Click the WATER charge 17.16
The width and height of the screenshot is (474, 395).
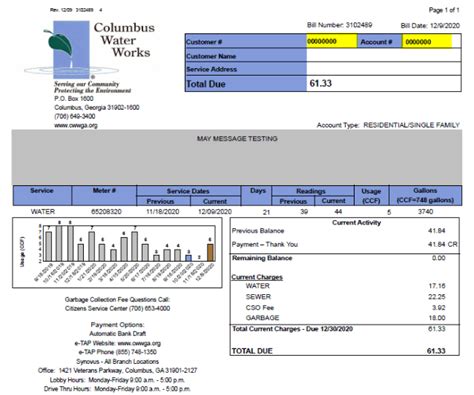[437, 286]
